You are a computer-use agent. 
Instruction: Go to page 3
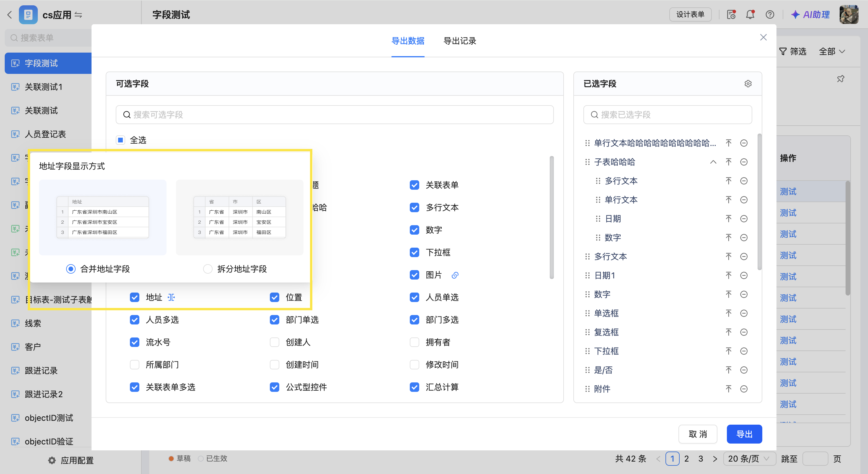[x=701, y=458]
